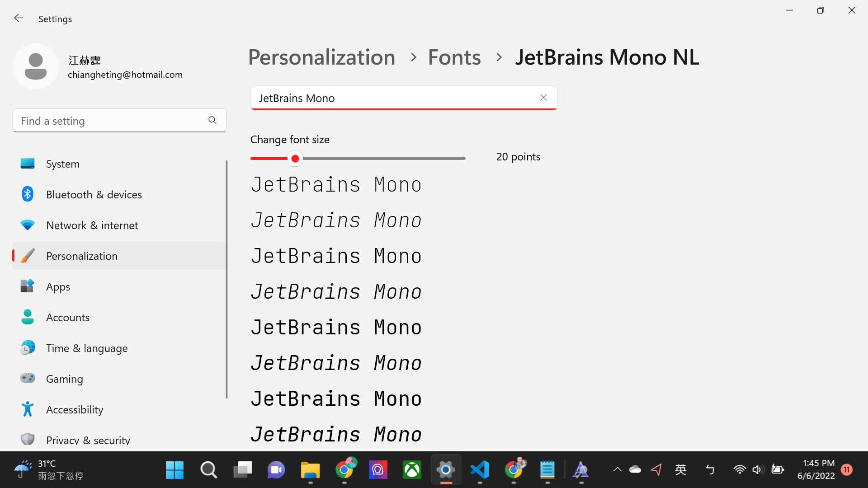This screenshot has width=868, height=488.
Task: Open Time and language settings
Action: tap(87, 348)
